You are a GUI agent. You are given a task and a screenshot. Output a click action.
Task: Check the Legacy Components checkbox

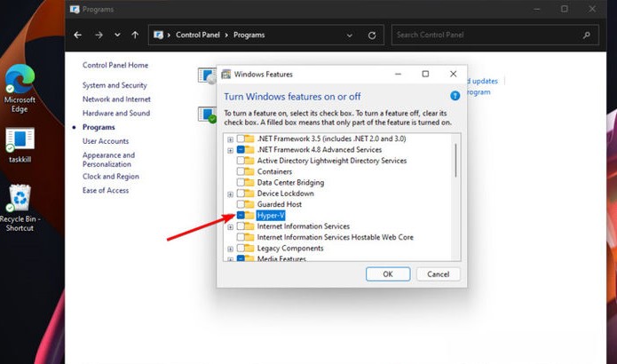241,249
